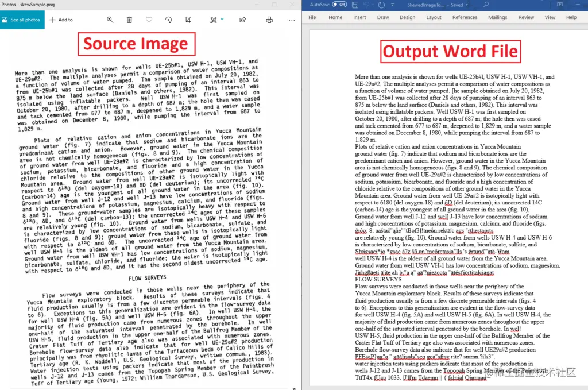
Task: Favorite the image with the heart icon
Action: coord(149,20)
